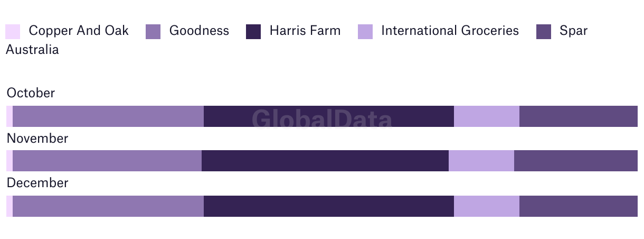Click the Goodness legend color swatch
The height and width of the screenshot is (239, 644).
(153, 32)
